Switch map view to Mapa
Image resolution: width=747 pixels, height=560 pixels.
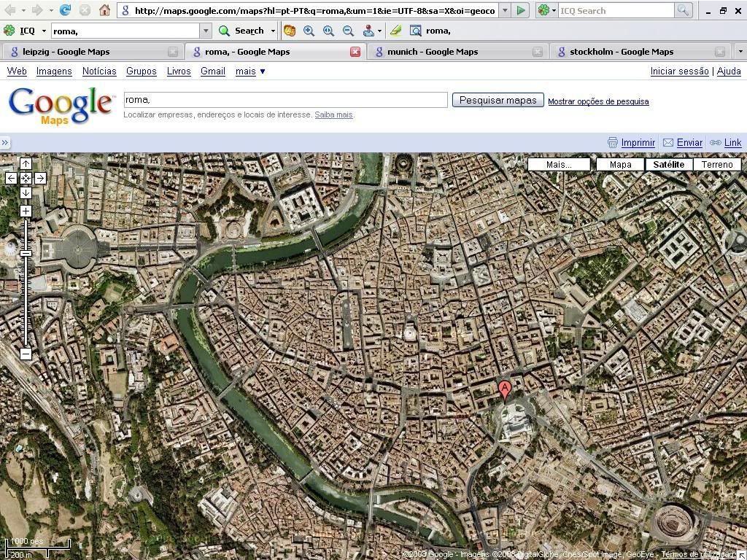[x=620, y=164]
